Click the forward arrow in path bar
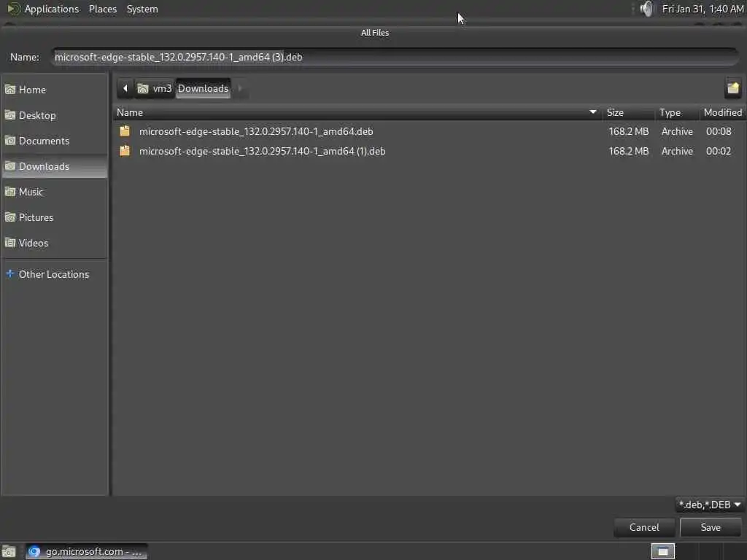 239,88
